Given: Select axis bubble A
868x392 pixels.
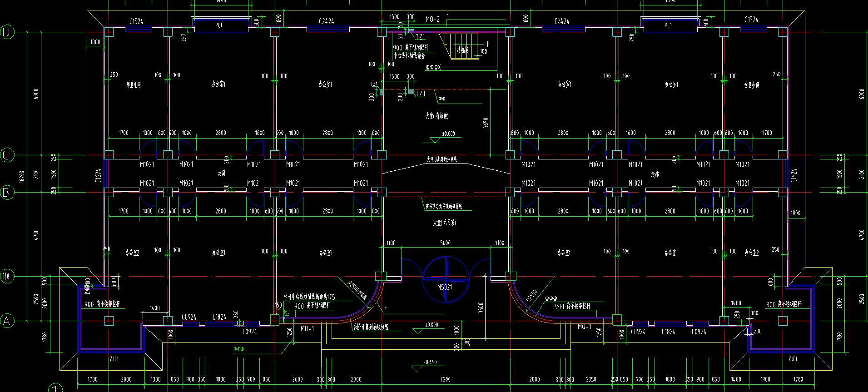Looking at the screenshot, I should [7, 321].
